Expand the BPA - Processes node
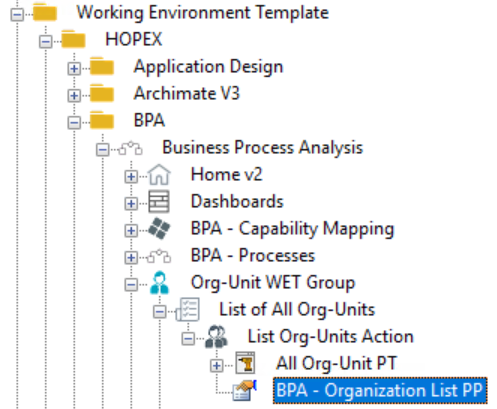Image resolution: width=497 pixels, height=409 pixels. 131,258
